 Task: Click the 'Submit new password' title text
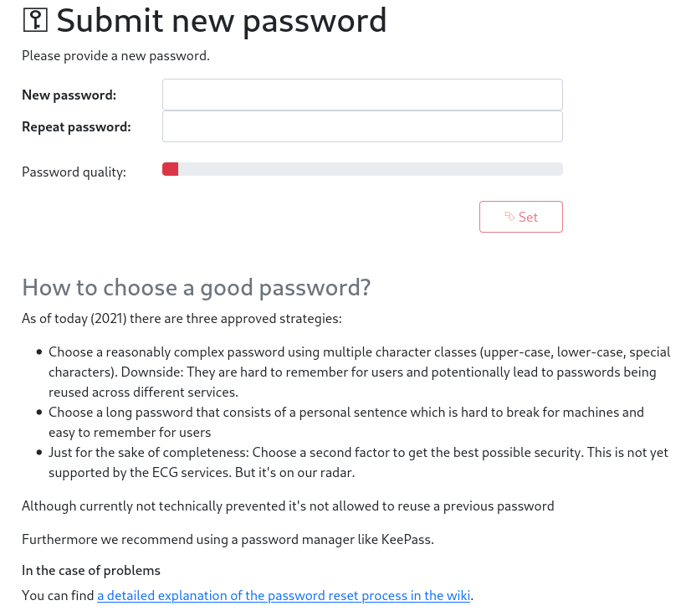pos(222,21)
